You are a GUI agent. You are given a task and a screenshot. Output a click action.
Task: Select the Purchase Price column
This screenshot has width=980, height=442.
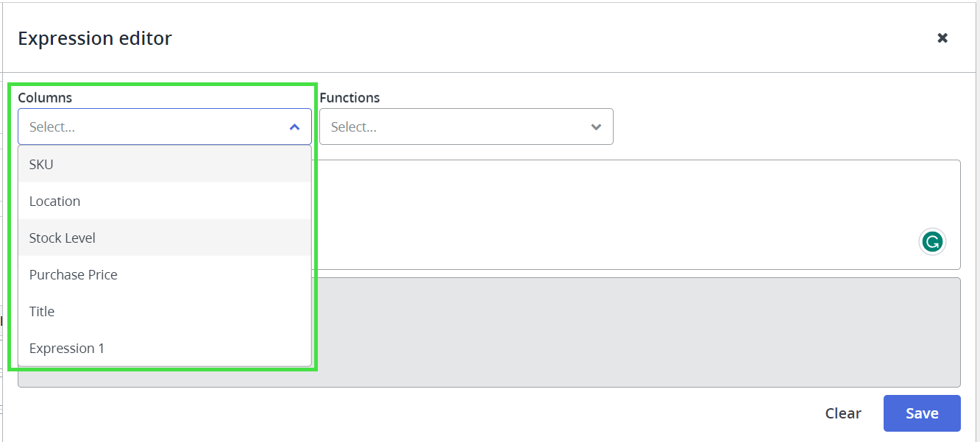tap(74, 274)
